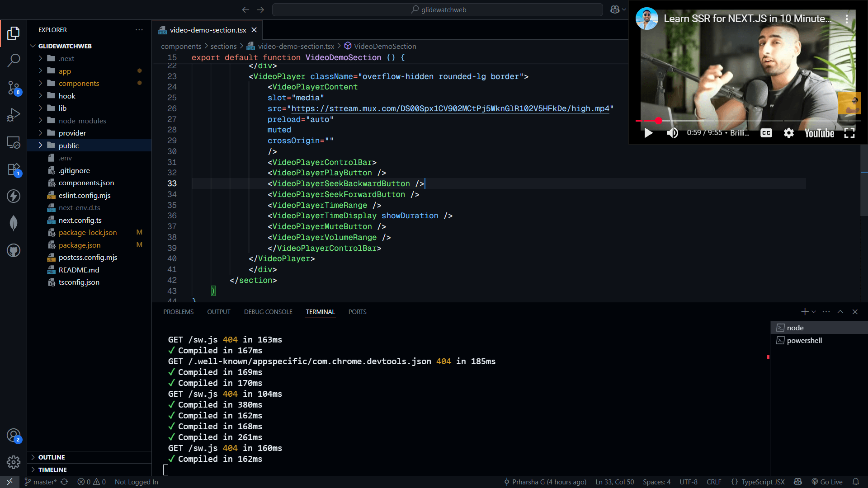Click TypeScript JSX language mode in status bar
Viewport: 868px width, 488px height.
coord(763,482)
